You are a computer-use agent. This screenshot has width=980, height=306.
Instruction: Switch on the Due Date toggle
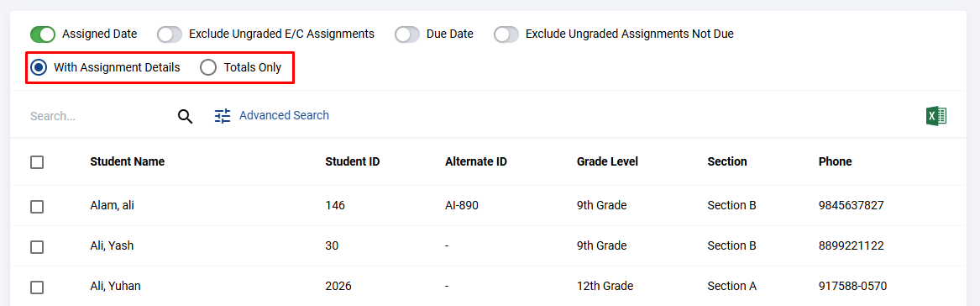coord(407,34)
